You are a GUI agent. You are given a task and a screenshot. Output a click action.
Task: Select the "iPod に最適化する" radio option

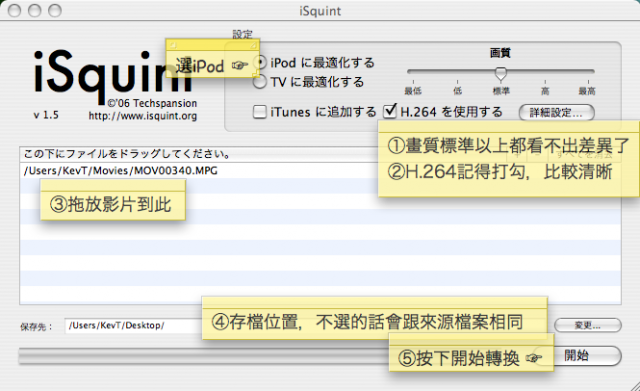[260, 63]
